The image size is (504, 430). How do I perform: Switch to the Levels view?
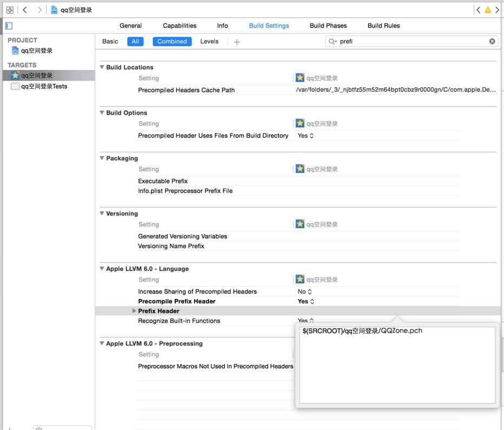pos(210,42)
